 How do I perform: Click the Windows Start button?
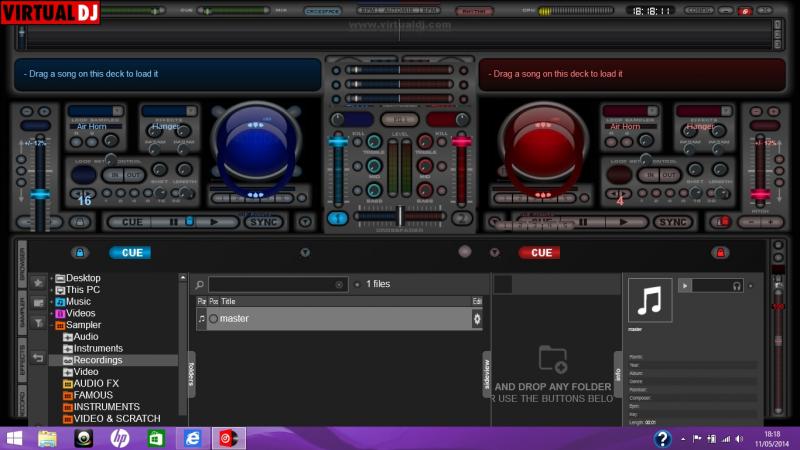[x=14, y=438]
